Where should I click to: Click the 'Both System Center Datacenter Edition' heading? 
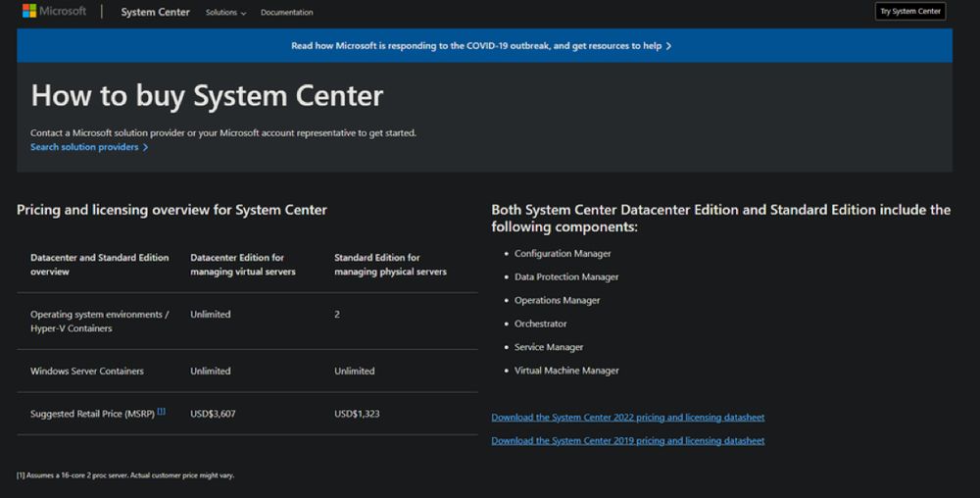[x=720, y=218]
